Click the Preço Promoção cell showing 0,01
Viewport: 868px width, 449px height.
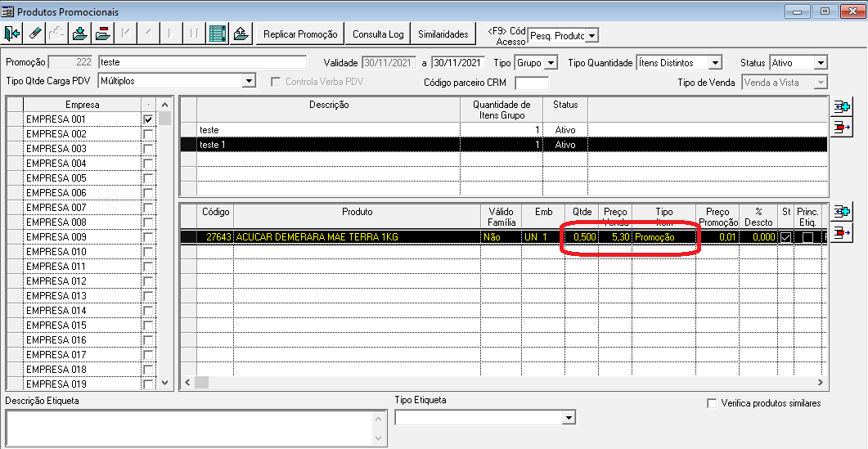[x=717, y=237]
